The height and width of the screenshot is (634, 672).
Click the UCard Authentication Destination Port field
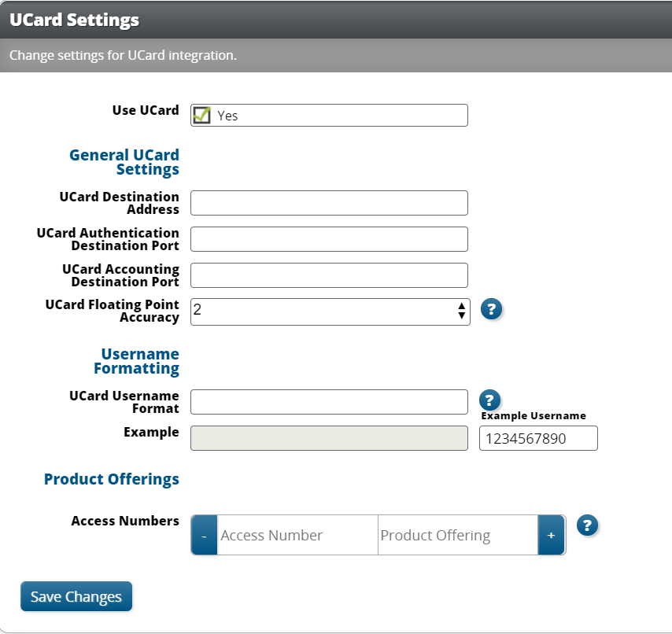(329, 239)
